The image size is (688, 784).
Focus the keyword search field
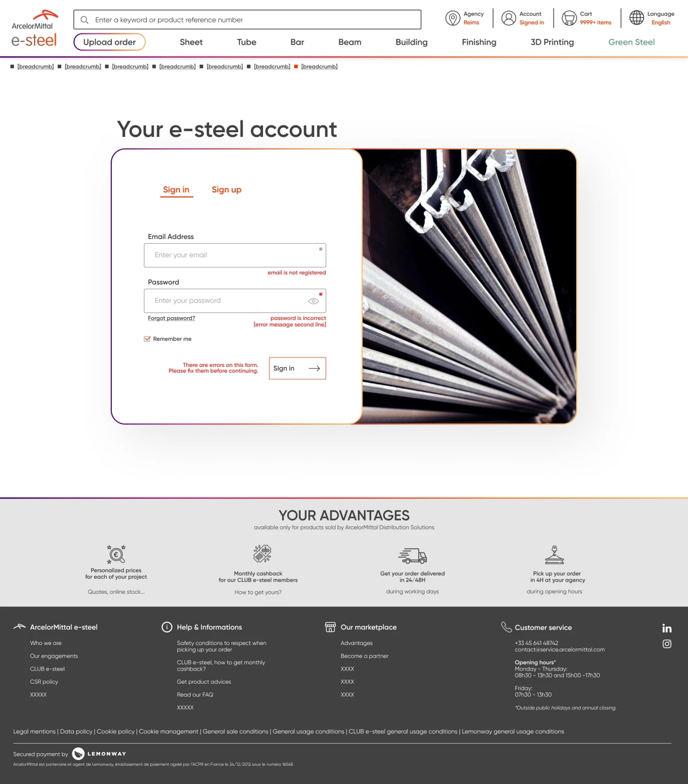coord(247,20)
